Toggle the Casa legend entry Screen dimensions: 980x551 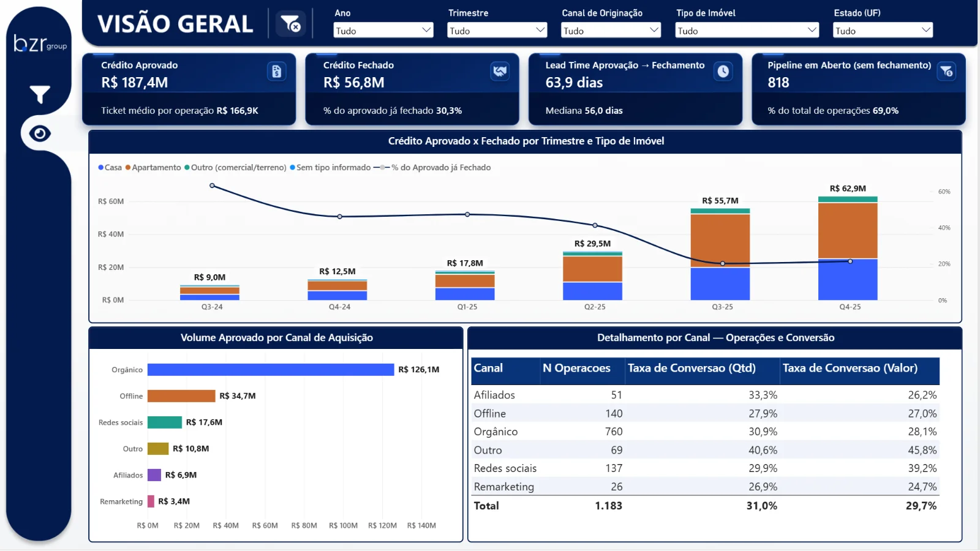110,167
